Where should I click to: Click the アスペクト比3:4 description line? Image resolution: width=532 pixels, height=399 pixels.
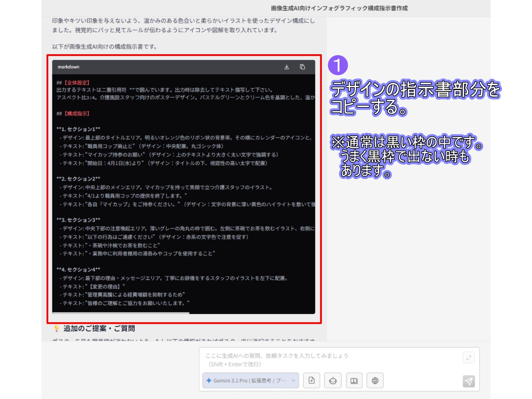[x=186, y=97]
